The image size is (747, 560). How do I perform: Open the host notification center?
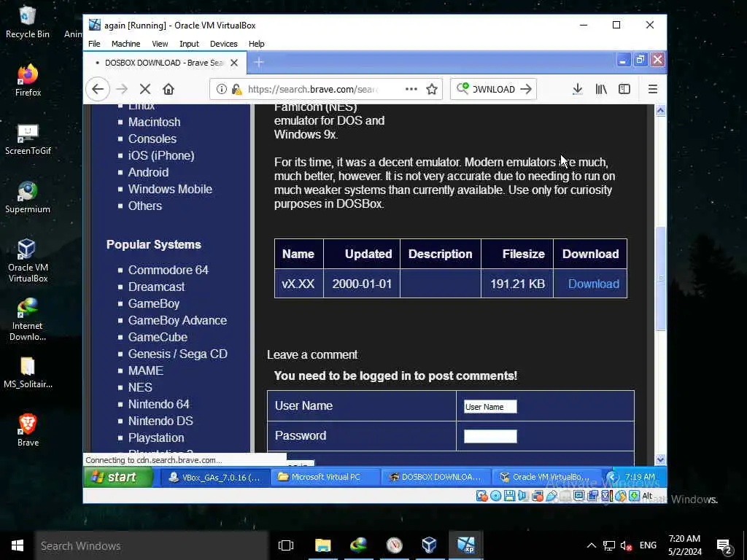tap(724, 545)
